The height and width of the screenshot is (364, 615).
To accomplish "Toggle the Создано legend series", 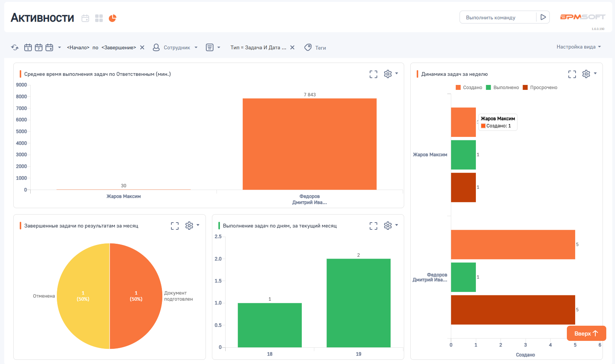I will (469, 88).
